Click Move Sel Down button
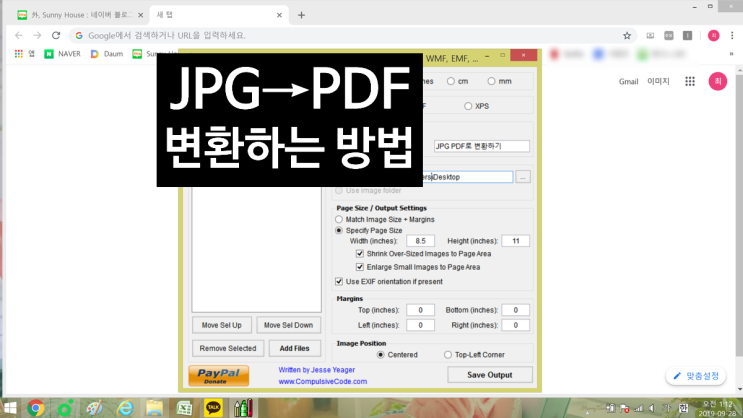Viewport: 743px width, 418px height. tap(288, 325)
